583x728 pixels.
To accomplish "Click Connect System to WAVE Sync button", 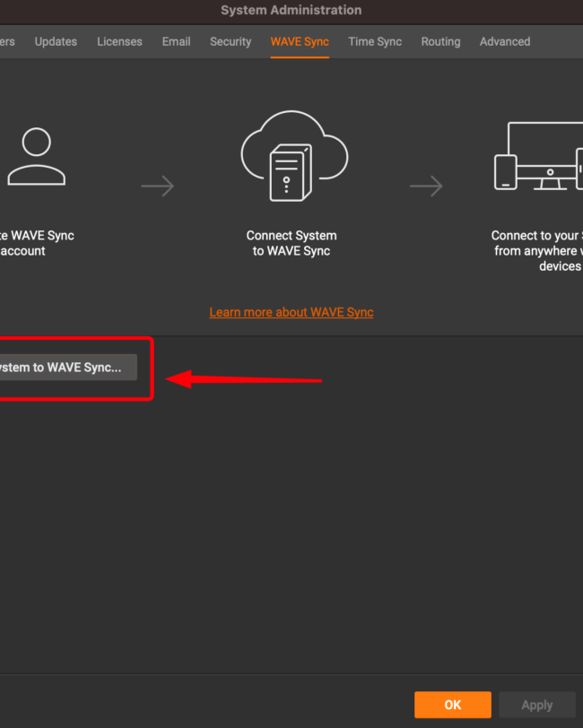I will (x=68, y=368).
